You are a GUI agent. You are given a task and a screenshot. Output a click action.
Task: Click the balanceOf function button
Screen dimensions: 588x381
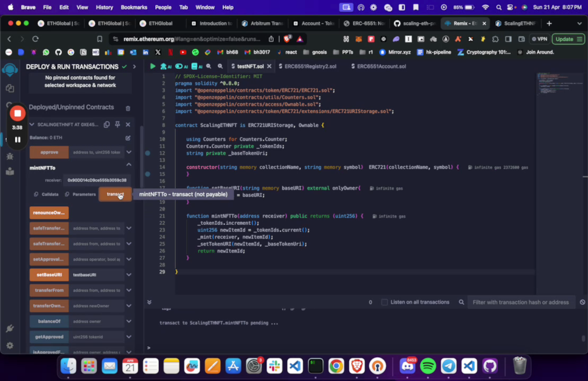(x=49, y=321)
